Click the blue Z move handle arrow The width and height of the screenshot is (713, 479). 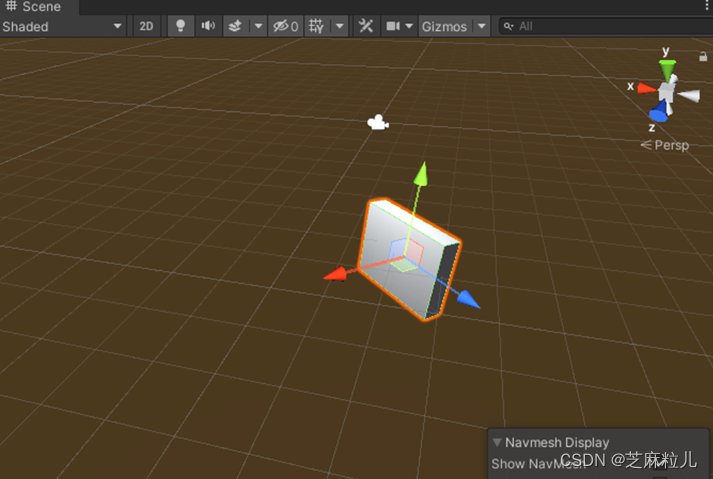point(468,300)
